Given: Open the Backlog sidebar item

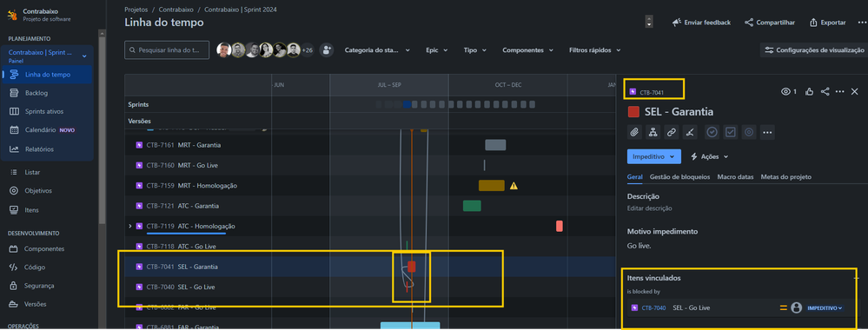Looking at the screenshot, I should pos(36,93).
